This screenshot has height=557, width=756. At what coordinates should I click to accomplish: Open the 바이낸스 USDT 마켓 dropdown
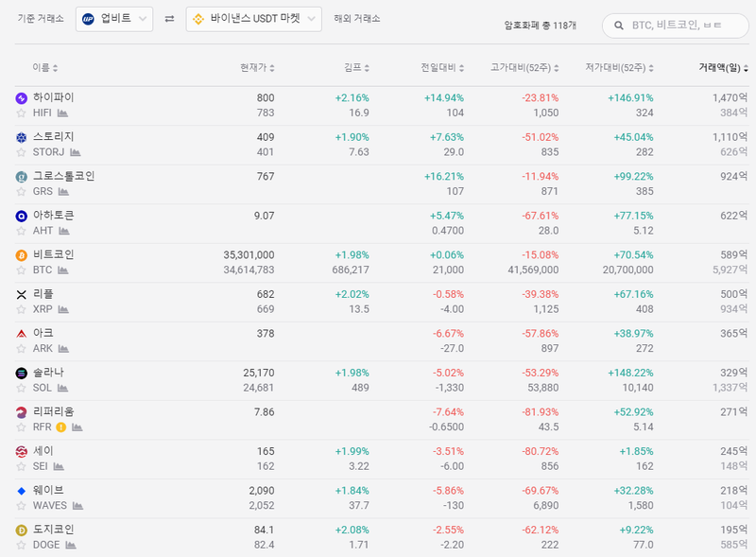pos(253,19)
